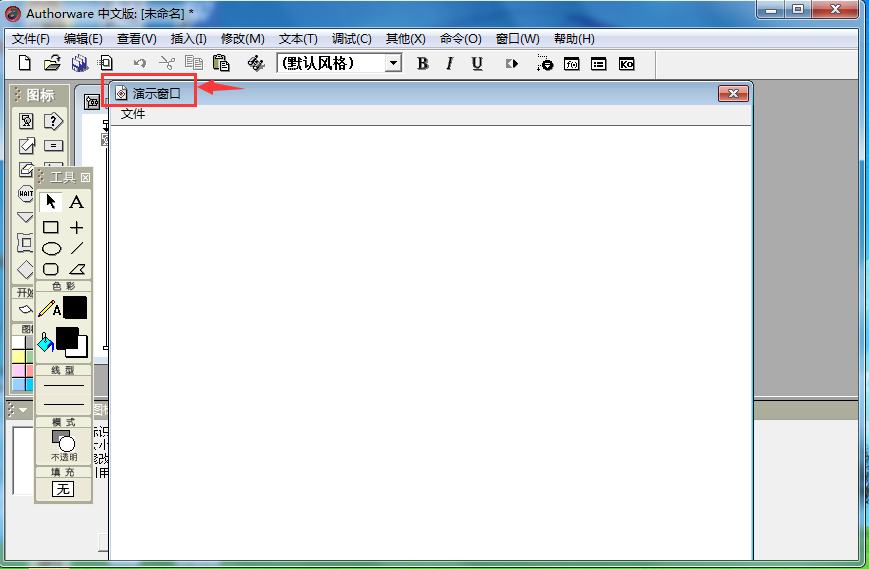Pick the Ellipse drawing tool
Viewport: 869px width, 569px height.
pos(51,248)
